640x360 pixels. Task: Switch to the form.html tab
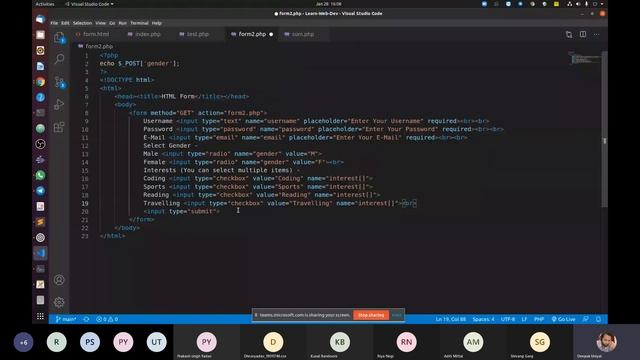tap(96, 34)
